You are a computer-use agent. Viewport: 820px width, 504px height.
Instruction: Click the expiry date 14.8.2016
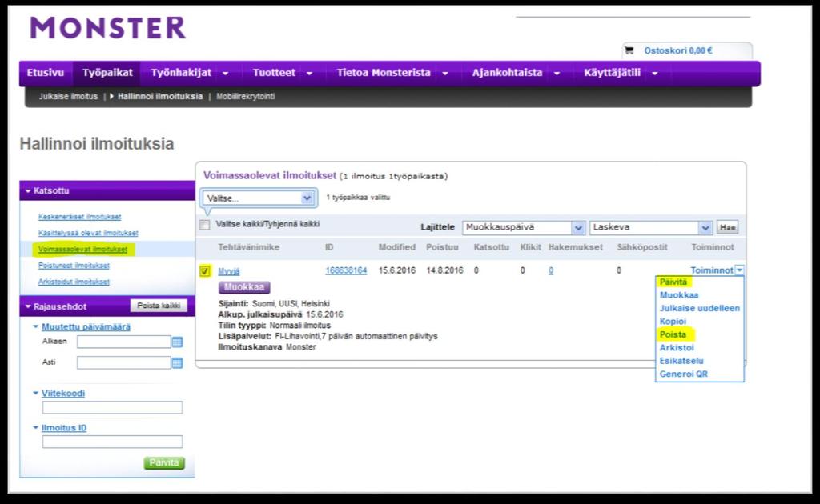[x=444, y=270]
